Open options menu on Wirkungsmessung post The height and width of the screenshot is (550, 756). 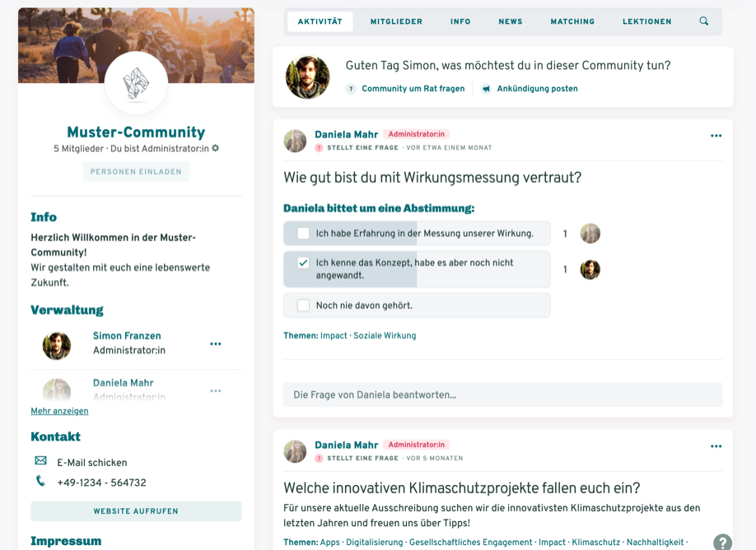716,136
